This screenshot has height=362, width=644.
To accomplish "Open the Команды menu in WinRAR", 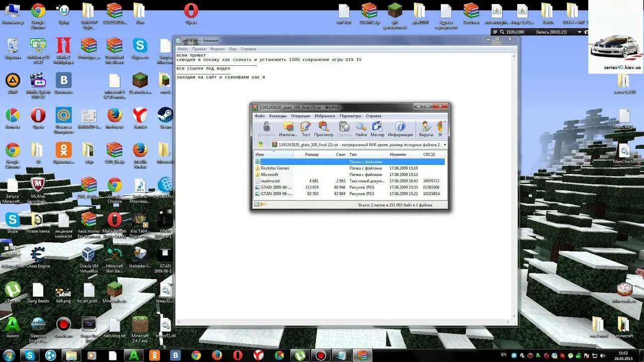I will pos(278,116).
